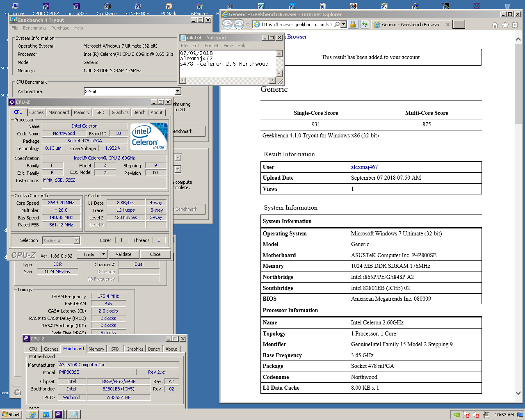This screenshot has height=420, width=525.
Task: Open the Help menu in Geekbench
Action: coord(79,28)
